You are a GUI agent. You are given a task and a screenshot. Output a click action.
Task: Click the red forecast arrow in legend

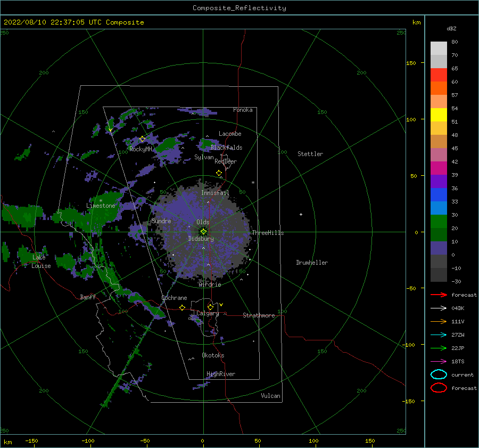coord(439,295)
